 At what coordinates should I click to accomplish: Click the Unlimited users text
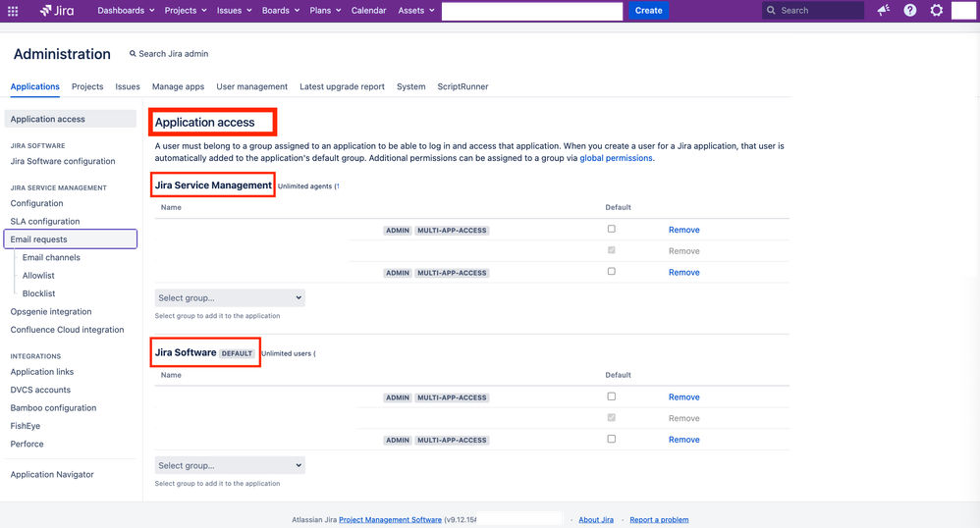[x=287, y=353]
